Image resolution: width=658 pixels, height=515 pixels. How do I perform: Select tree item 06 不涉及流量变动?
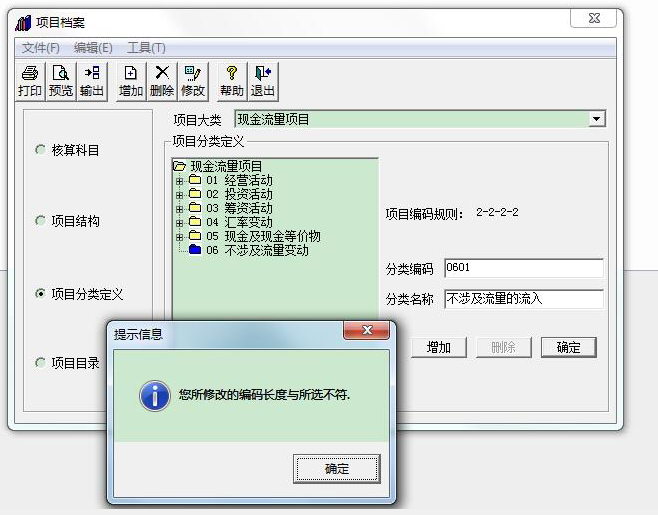[x=257, y=250]
